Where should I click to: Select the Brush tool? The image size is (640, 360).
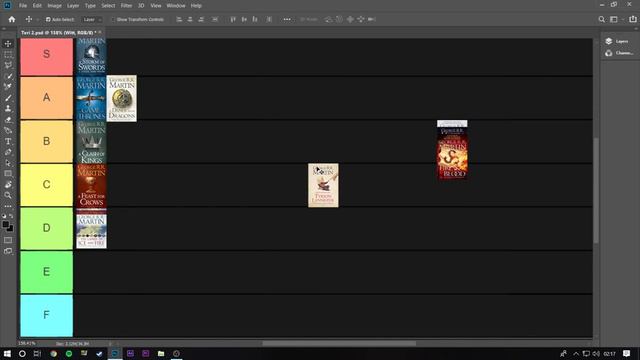coord(8,98)
